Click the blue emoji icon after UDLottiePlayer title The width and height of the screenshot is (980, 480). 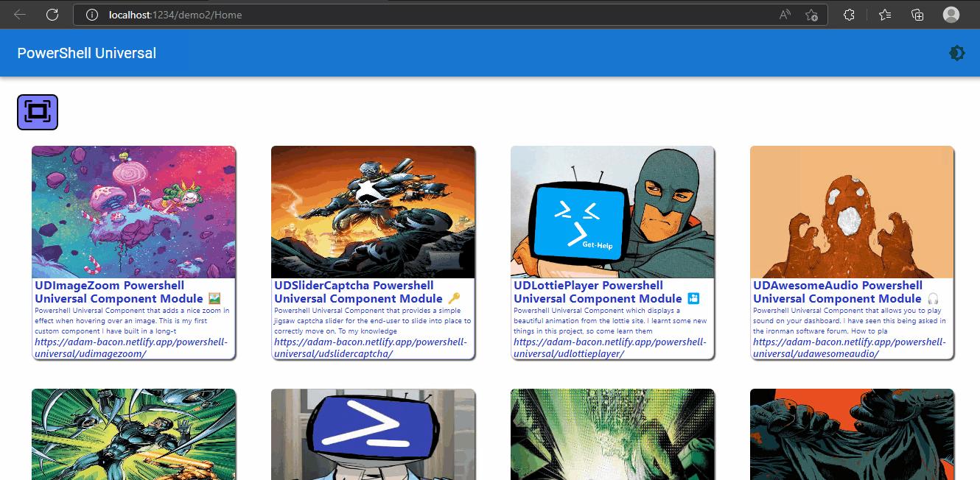693,299
